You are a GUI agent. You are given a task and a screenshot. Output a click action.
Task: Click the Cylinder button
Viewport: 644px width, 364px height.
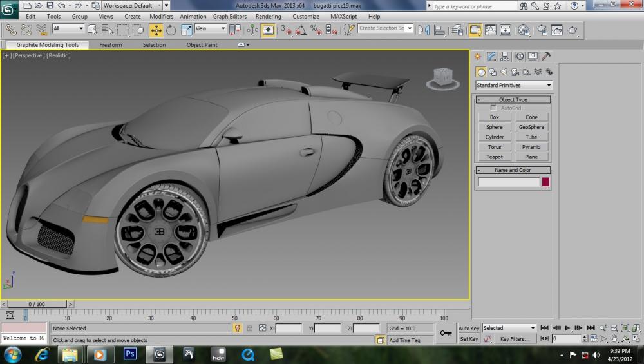click(494, 137)
